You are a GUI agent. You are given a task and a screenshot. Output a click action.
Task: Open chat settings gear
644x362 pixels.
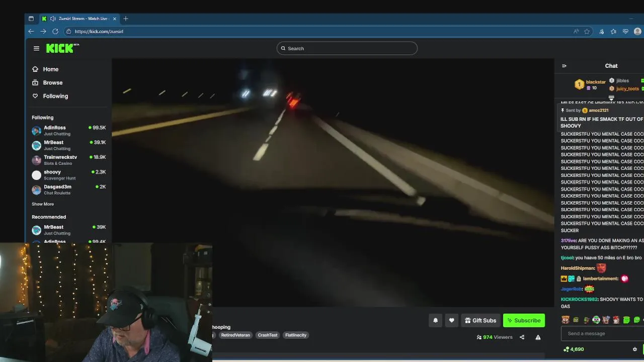pyautogui.click(x=634, y=349)
